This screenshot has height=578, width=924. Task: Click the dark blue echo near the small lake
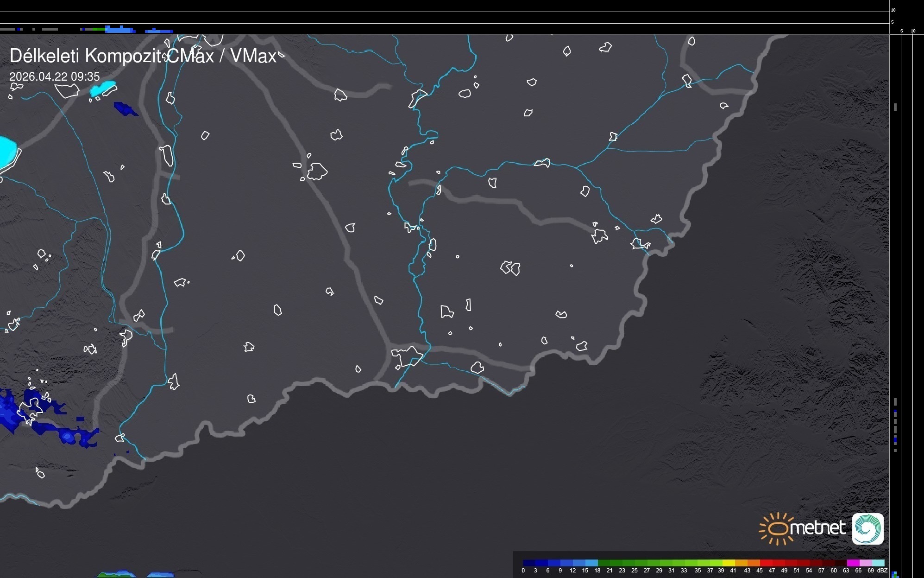124,108
